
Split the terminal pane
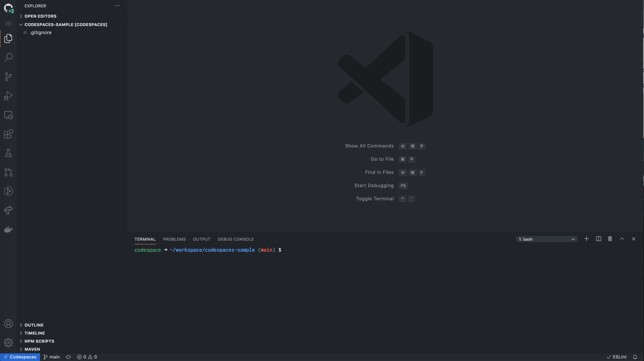click(599, 239)
